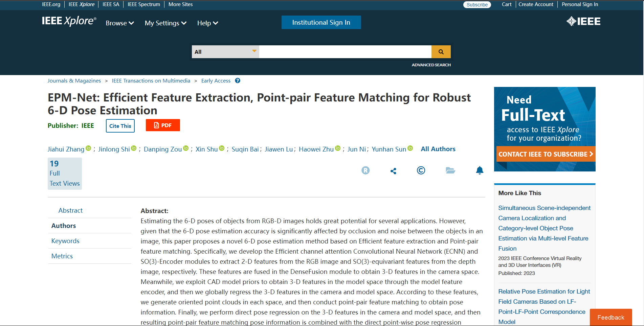This screenshot has height=326, width=644.
Task: Click the copyright icon
Action: 421,170
